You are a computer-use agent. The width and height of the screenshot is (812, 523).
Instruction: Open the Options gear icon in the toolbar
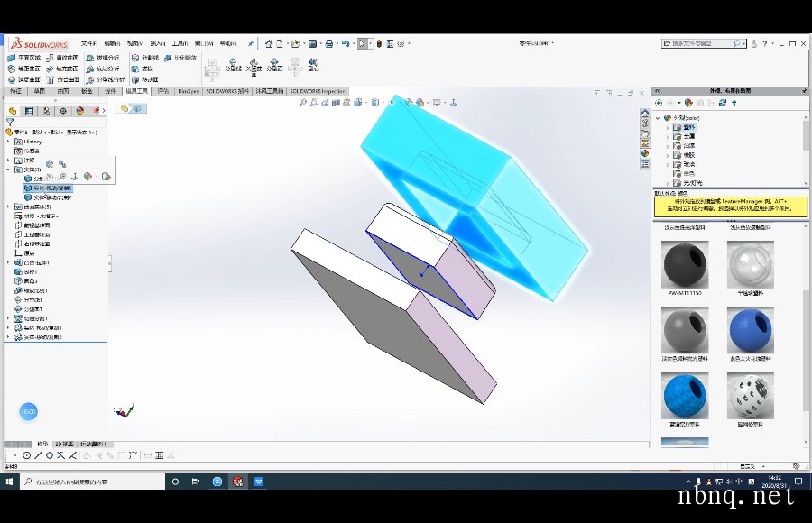coord(401,44)
